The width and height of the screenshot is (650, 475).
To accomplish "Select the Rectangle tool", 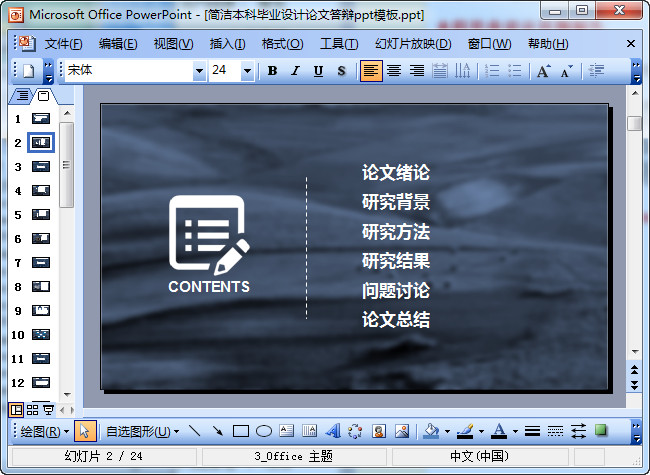I will click(x=240, y=431).
